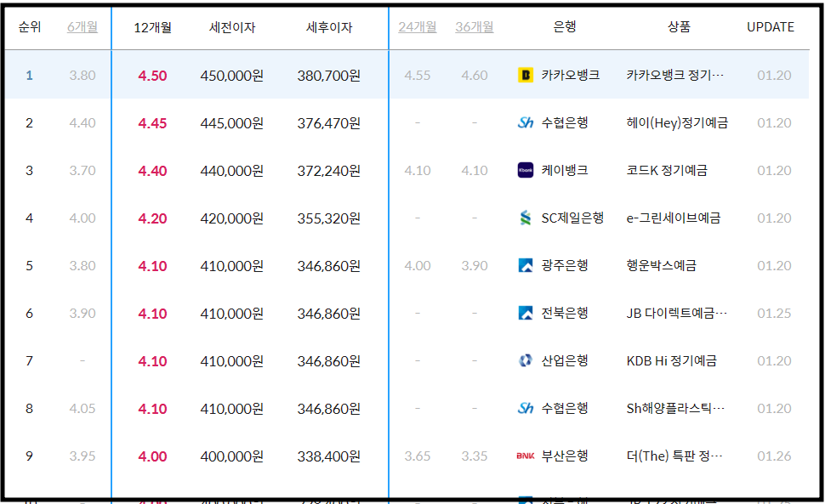Select the 케이뱅크 bank name
The height and width of the screenshot is (504, 825).
(565, 170)
